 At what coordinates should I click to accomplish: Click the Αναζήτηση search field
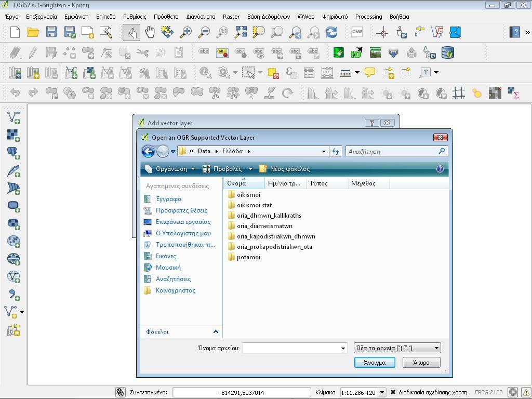pyautogui.click(x=396, y=151)
